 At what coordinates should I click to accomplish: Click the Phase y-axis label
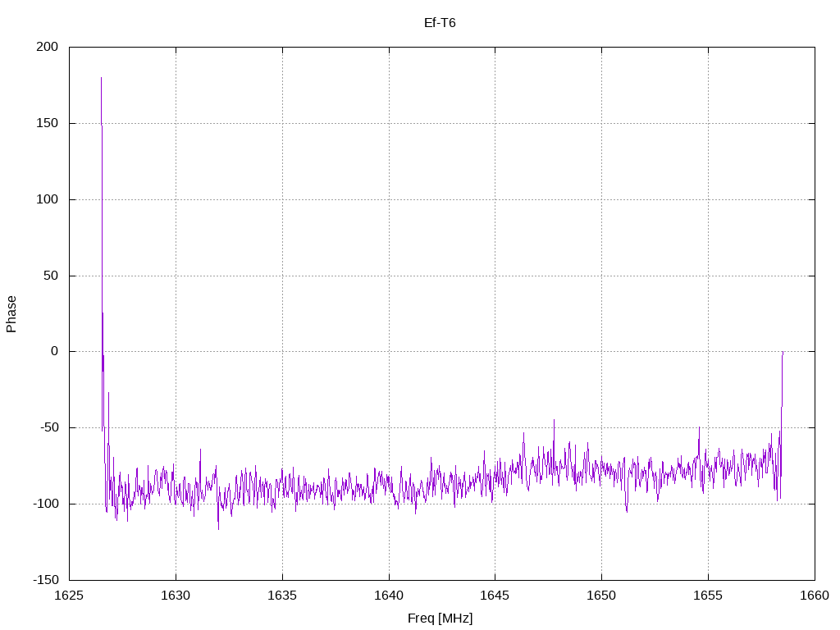pyautogui.click(x=11, y=314)
